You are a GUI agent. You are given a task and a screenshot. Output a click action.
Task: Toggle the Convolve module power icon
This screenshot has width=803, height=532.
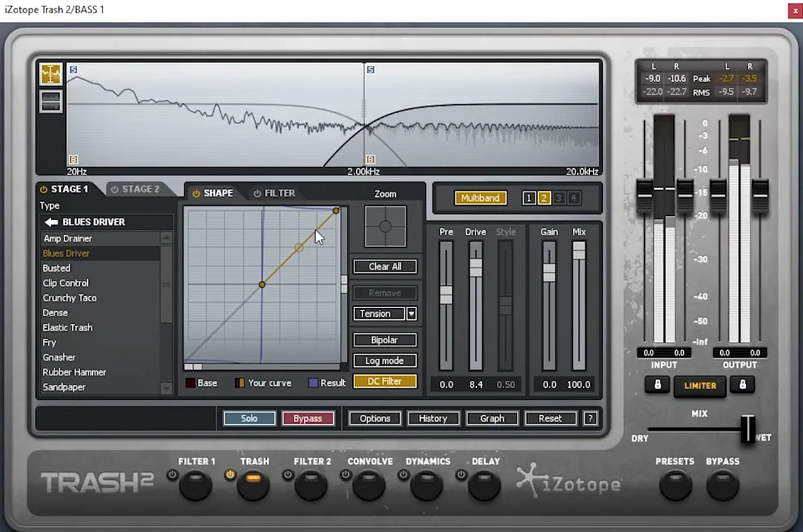coord(346,475)
